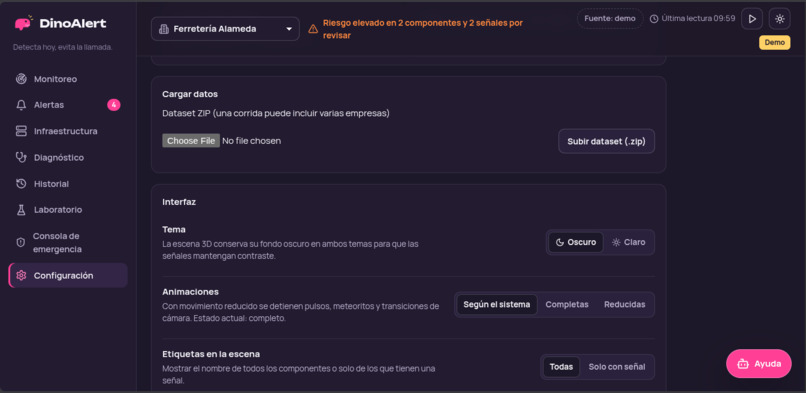The height and width of the screenshot is (393, 806).
Task: Click the clock icon next to Última lectura
Action: tap(654, 19)
